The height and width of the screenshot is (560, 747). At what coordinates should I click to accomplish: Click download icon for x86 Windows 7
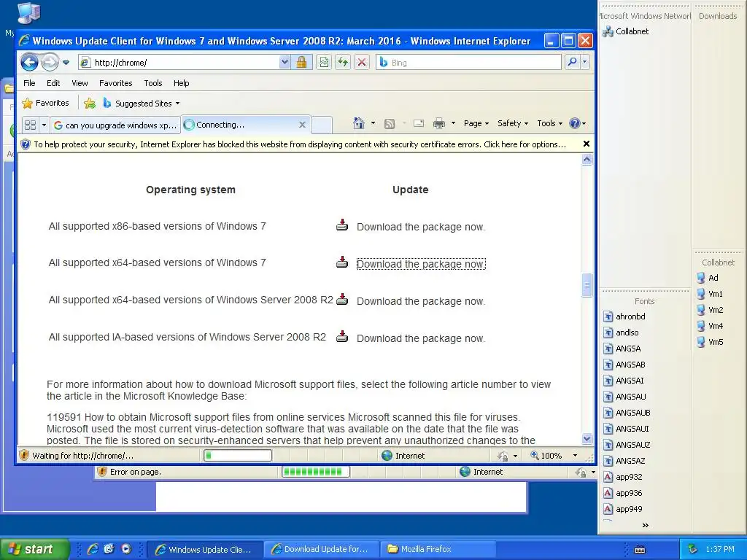[x=342, y=225]
